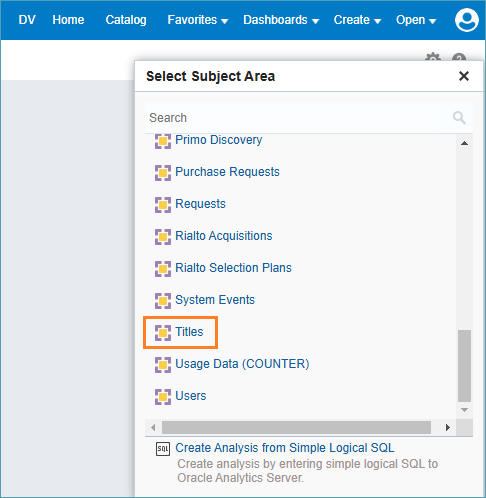Select Primo Discovery subject area
486x498 pixels.
219,140
